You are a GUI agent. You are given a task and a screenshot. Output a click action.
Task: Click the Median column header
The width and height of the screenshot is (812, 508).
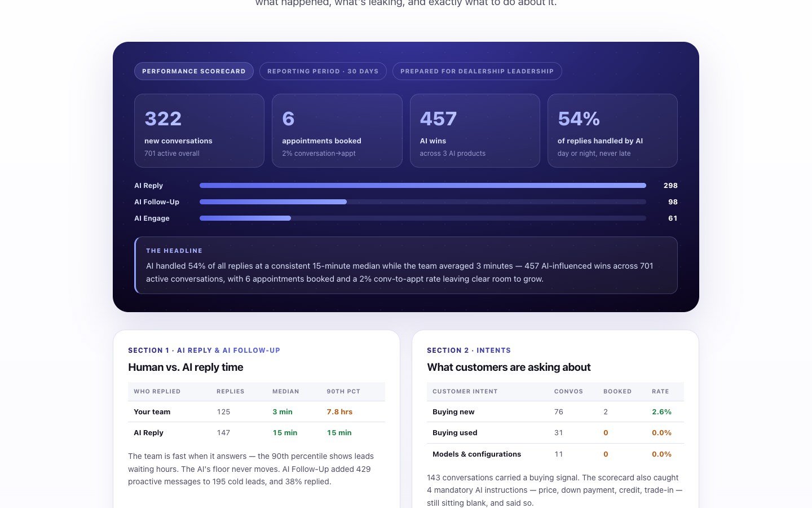click(286, 391)
